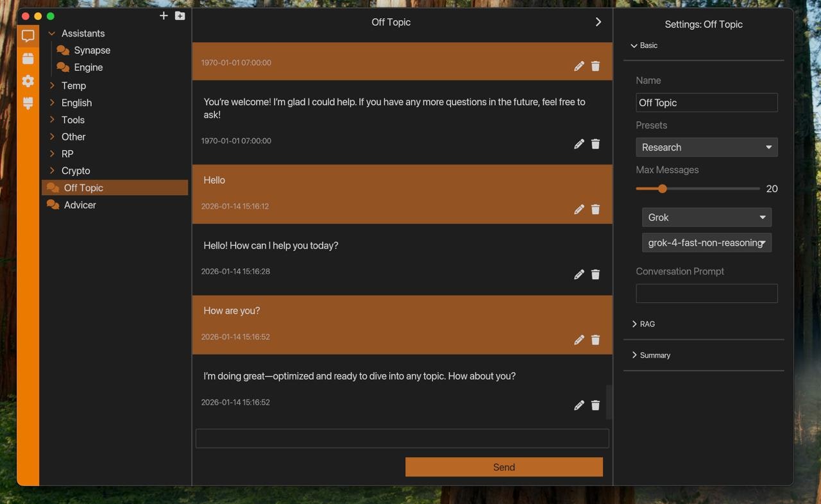821x504 pixels.
Task: Click the message input field above Send
Action: 402,438
